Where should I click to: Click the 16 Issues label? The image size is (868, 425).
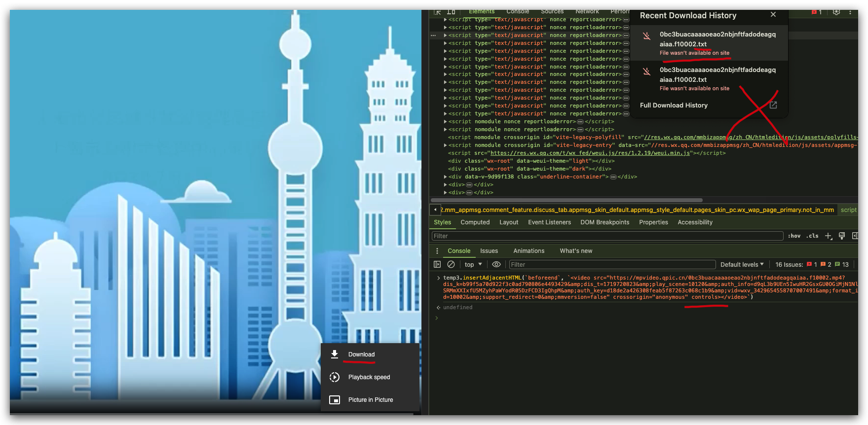click(x=789, y=265)
